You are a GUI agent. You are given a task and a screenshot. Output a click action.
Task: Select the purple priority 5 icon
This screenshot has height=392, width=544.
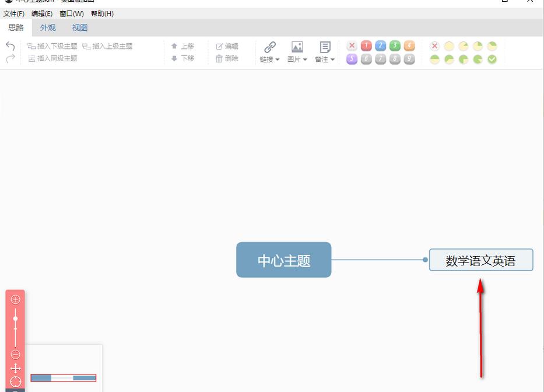[352, 58]
